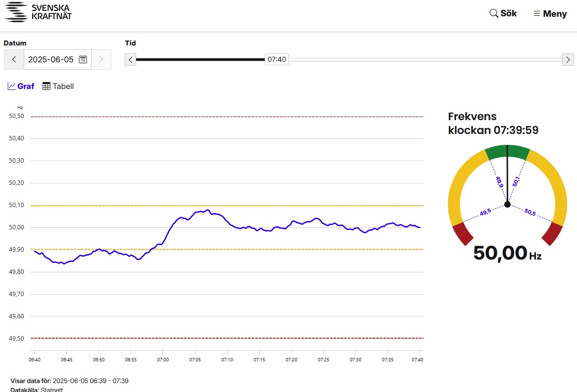This screenshot has height=392, width=577.
Task: Click the next date arrow
Action: pos(101,60)
